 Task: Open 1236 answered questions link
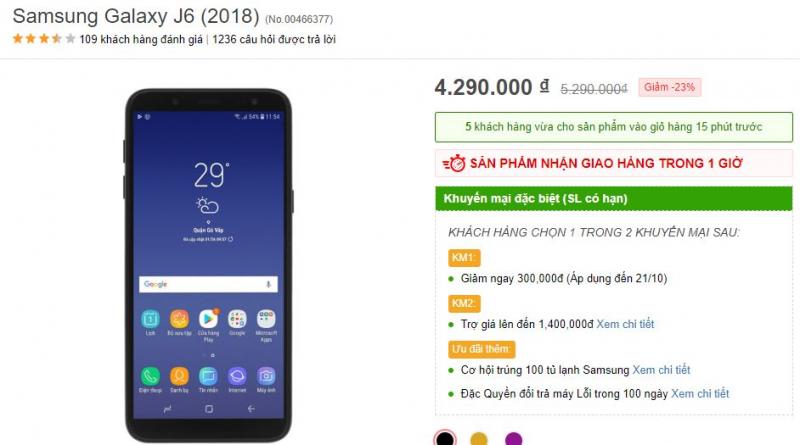pyautogui.click(x=274, y=39)
